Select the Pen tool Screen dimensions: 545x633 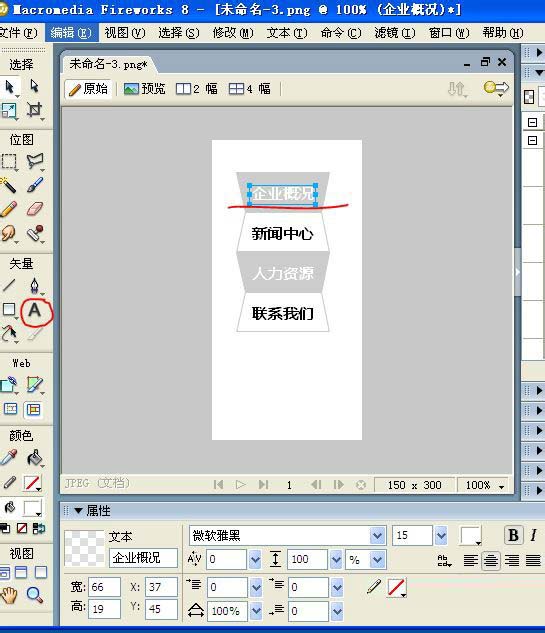(x=35, y=285)
